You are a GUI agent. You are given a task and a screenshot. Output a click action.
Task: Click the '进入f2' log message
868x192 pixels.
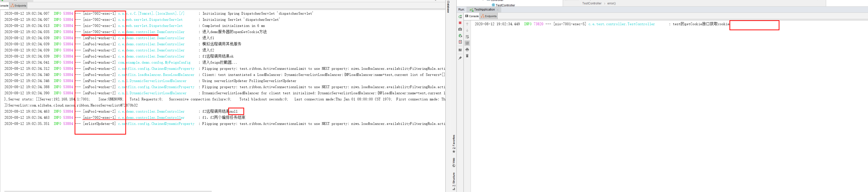pos(208,50)
